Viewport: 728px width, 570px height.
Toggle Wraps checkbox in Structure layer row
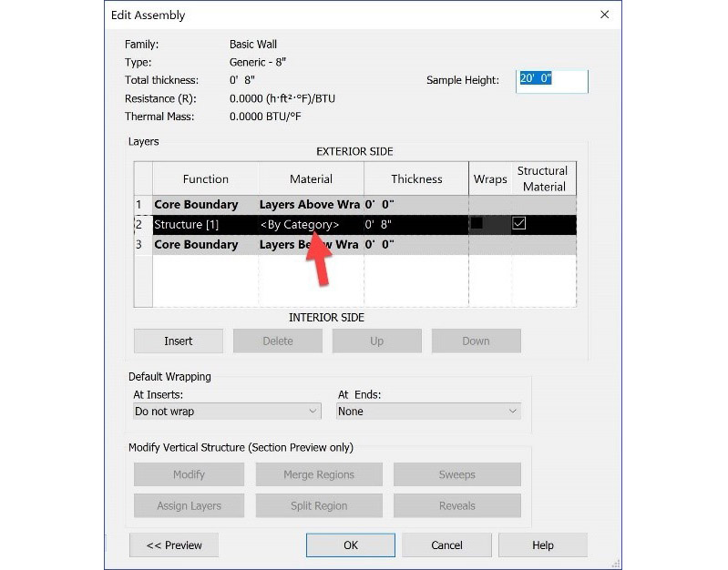477,224
